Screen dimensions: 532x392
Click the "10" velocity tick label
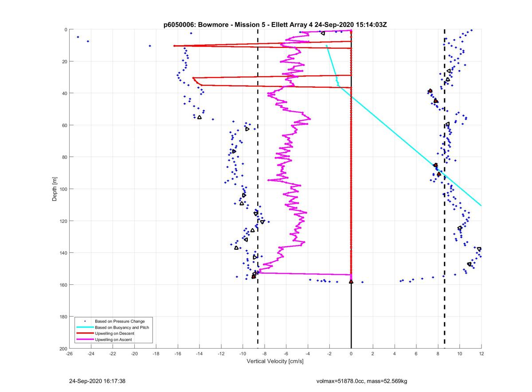click(460, 354)
